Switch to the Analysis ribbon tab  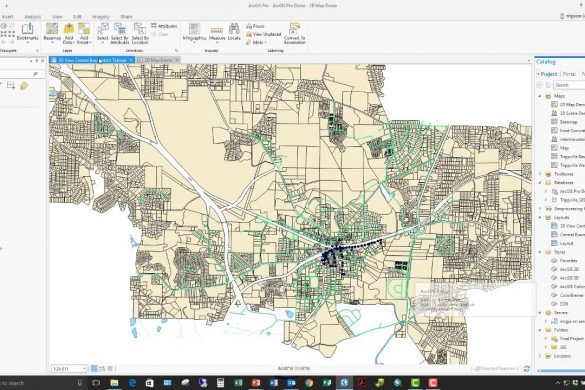click(33, 17)
